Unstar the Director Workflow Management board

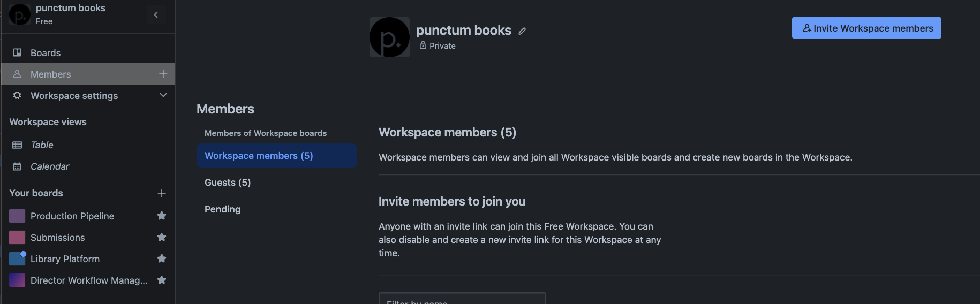pos(162,280)
